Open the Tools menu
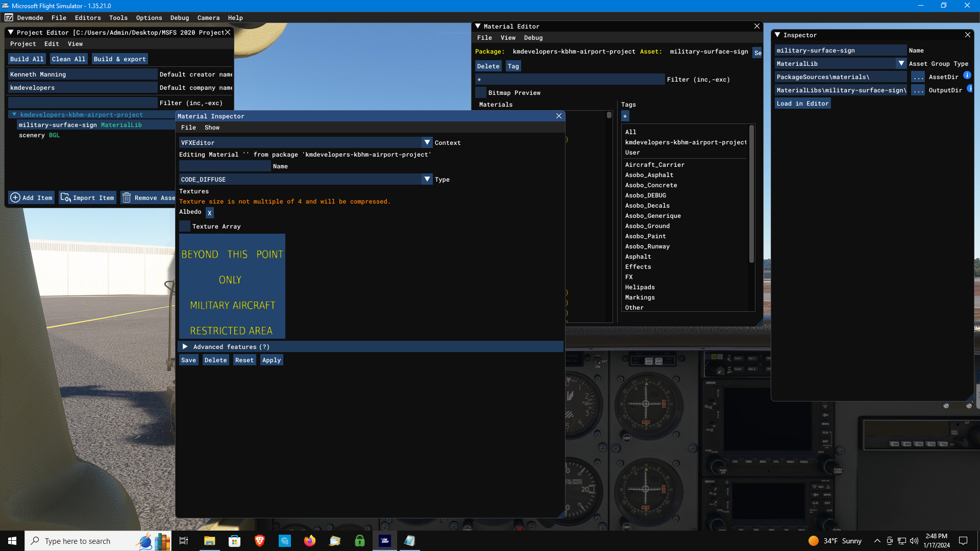This screenshot has width=980, height=551. [x=118, y=18]
